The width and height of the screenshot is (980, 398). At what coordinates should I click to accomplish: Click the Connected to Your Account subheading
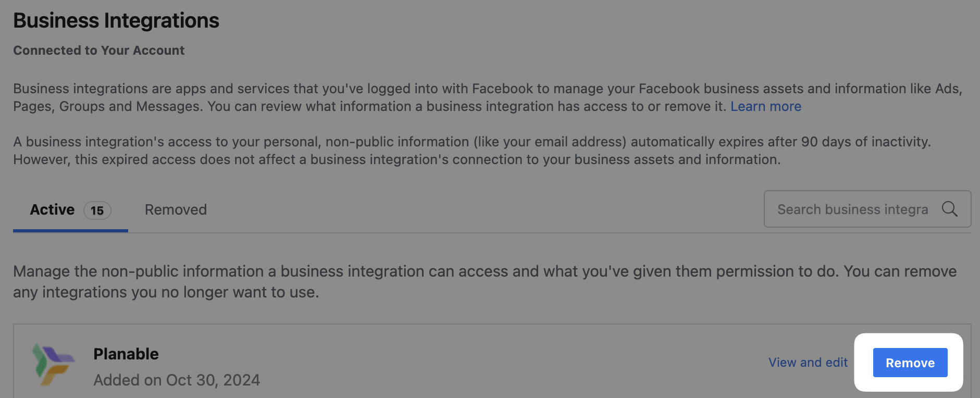(x=99, y=51)
